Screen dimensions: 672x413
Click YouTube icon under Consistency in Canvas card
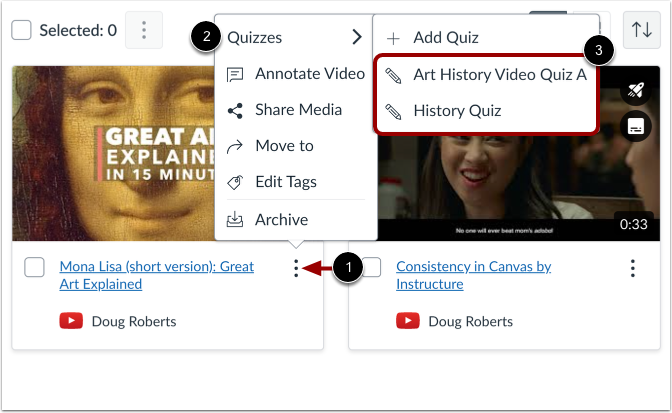point(408,321)
